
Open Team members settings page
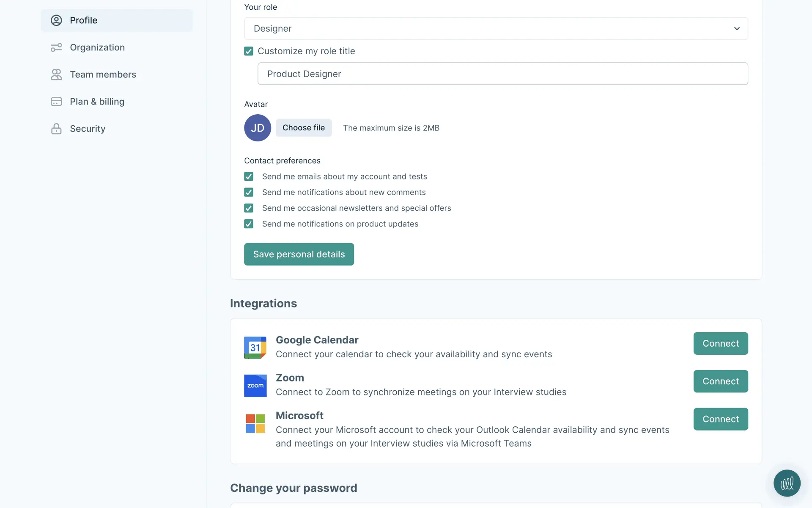tap(103, 75)
